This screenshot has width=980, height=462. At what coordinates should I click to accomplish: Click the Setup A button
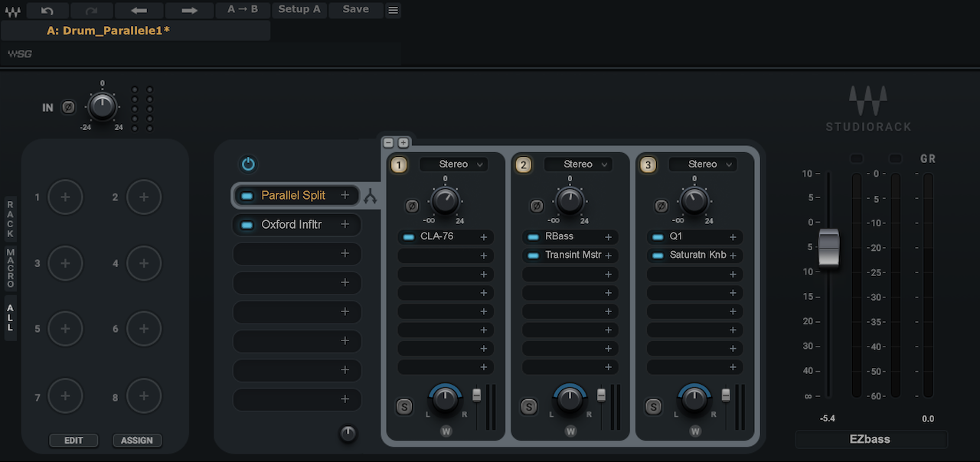pyautogui.click(x=299, y=10)
